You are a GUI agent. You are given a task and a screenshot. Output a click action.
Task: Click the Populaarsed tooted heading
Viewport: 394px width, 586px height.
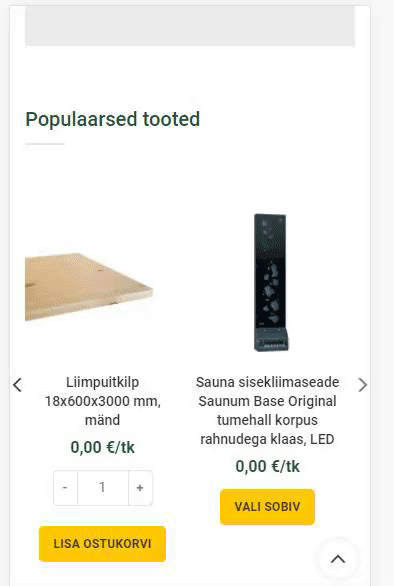pos(113,120)
